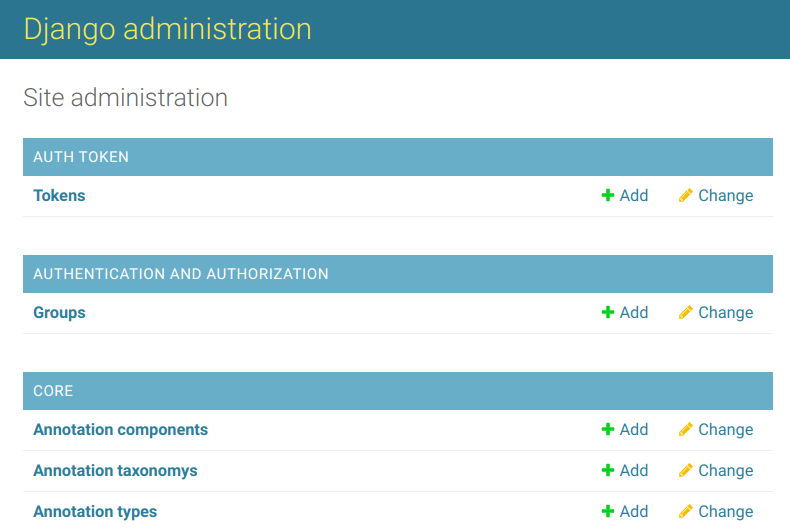Click pencil icon beside Annotation taxonomys
This screenshot has width=790, height=529.
(x=685, y=471)
